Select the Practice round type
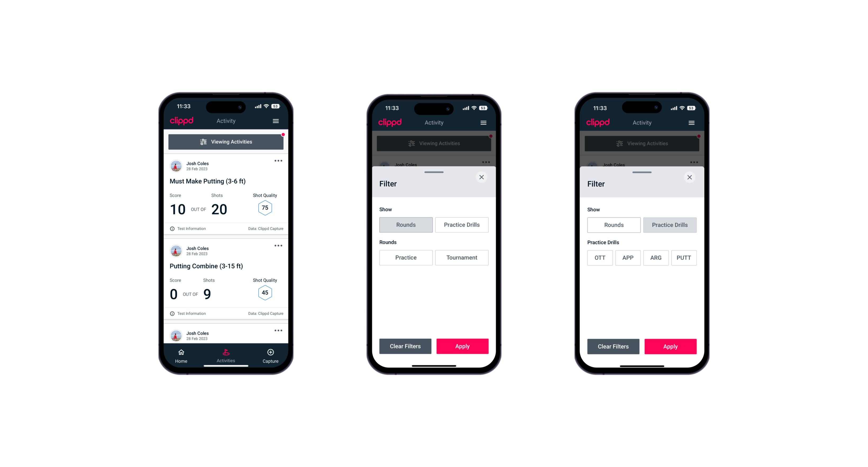 (405, 257)
